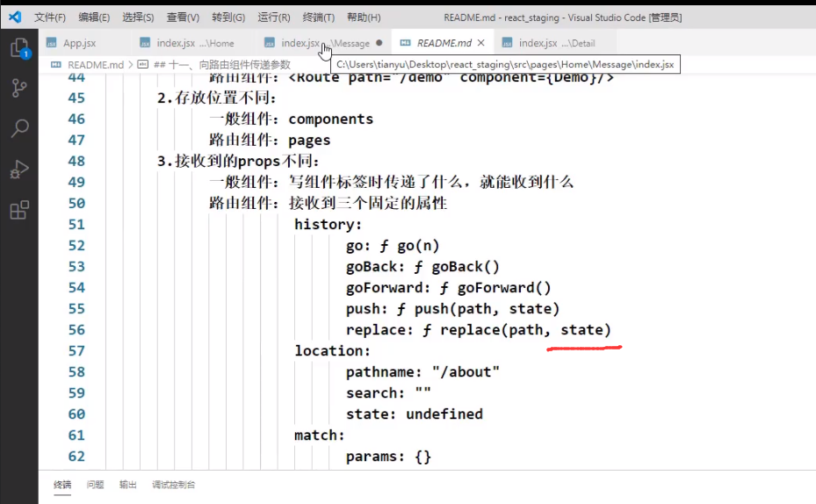Click 'goBack: ƒ goBack()' text
The height and width of the screenshot is (504, 816).
(422, 267)
